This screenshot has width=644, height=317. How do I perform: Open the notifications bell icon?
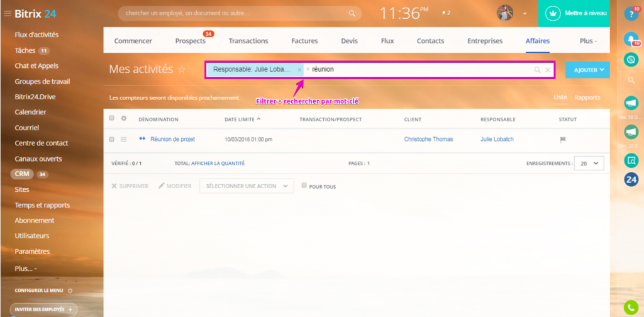[x=631, y=39]
